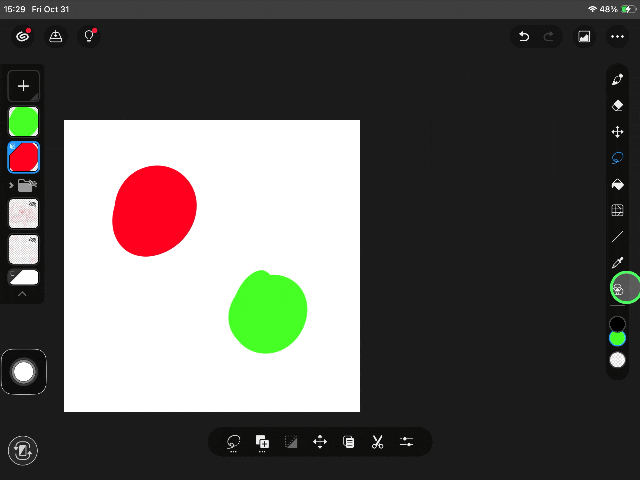Select the Transform move tool in right toolbar
This screenshot has width=640, height=480.
(618, 132)
